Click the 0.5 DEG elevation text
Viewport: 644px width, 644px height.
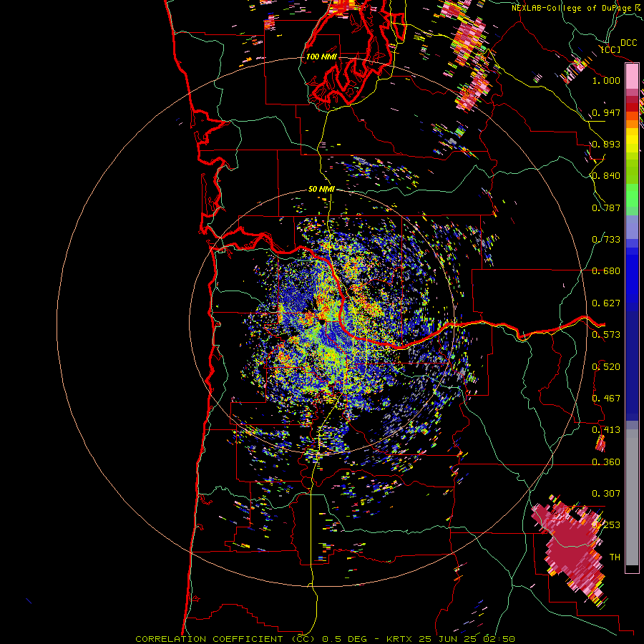pyautogui.click(x=345, y=639)
